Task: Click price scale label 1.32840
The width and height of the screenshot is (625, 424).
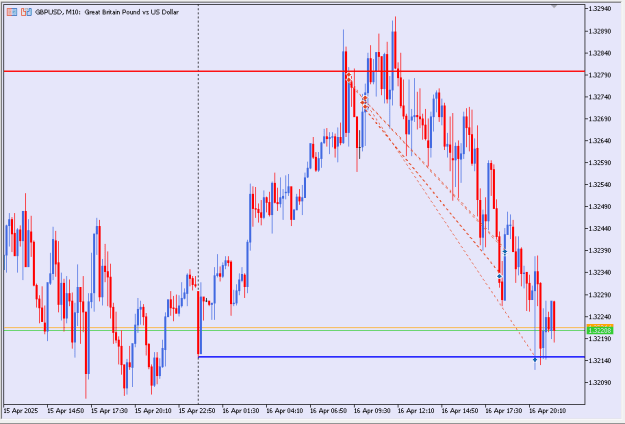Action: [x=599, y=53]
